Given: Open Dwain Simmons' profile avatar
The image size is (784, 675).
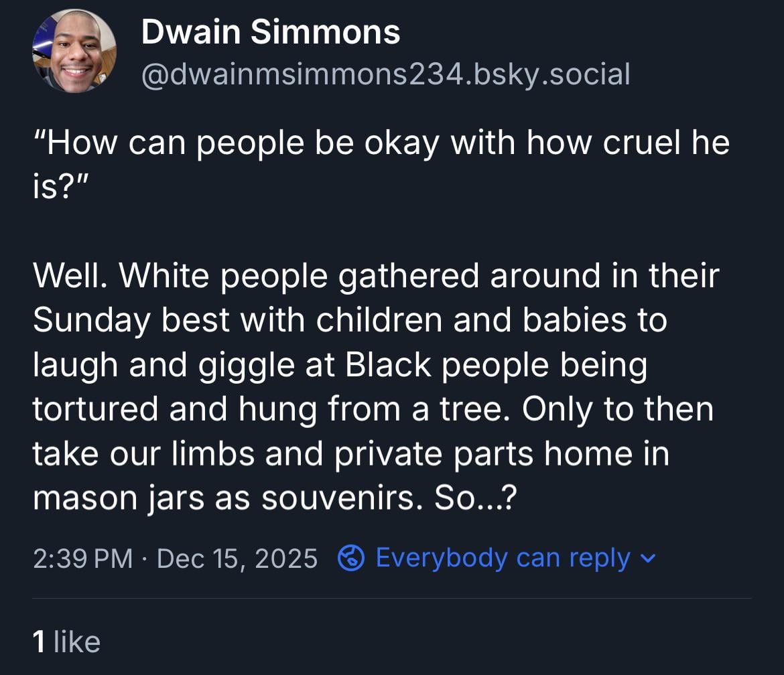Looking at the screenshot, I should 74,51.
